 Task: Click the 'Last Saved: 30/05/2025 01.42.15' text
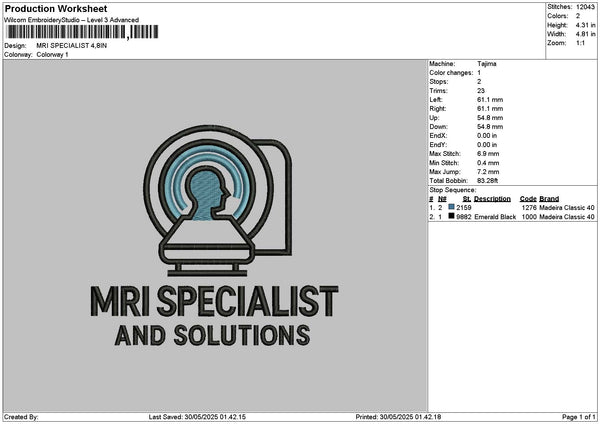point(197,417)
